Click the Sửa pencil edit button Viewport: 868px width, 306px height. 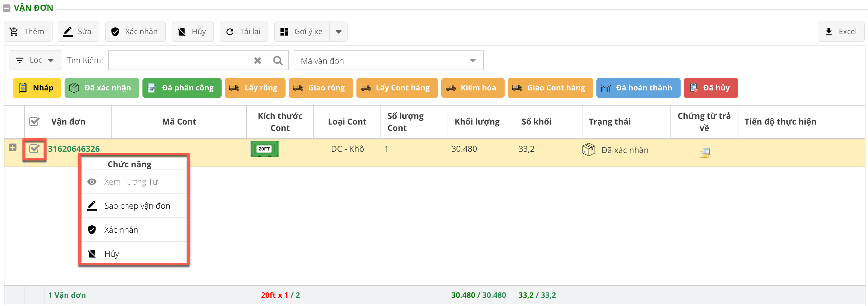(78, 32)
